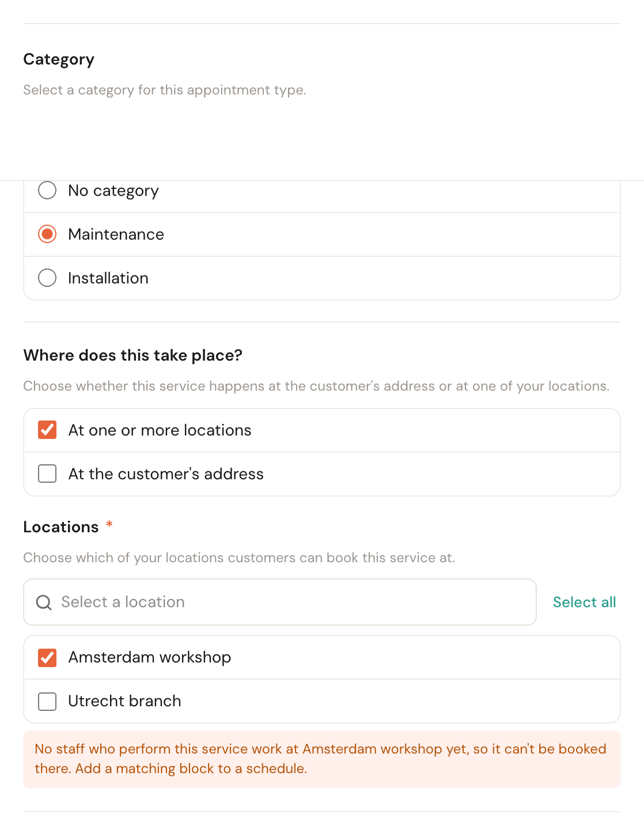Click the No category label text
Screen dimensions: 644x833
(113, 191)
